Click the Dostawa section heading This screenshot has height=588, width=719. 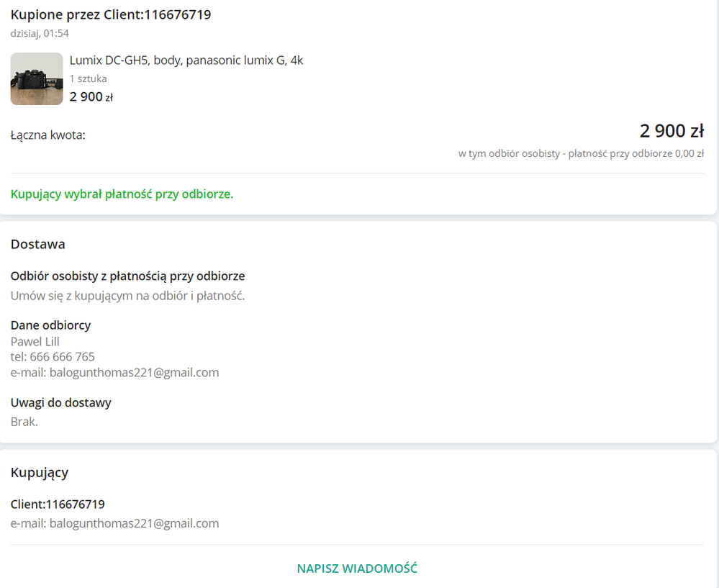tap(38, 244)
